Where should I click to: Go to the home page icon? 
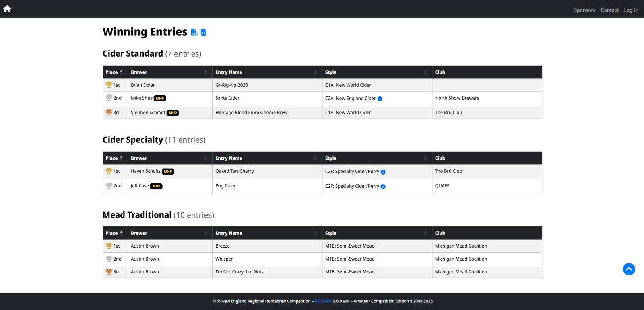click(x=7, y=9)
